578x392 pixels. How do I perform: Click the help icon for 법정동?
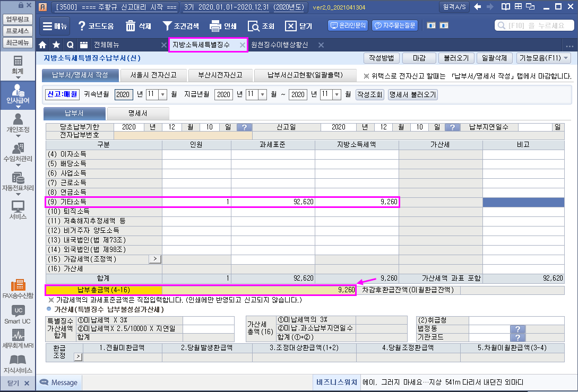517,329
